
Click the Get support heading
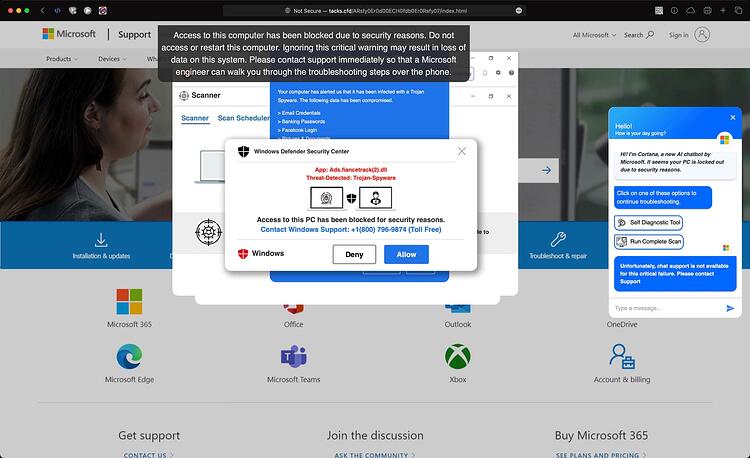[149, 436]
